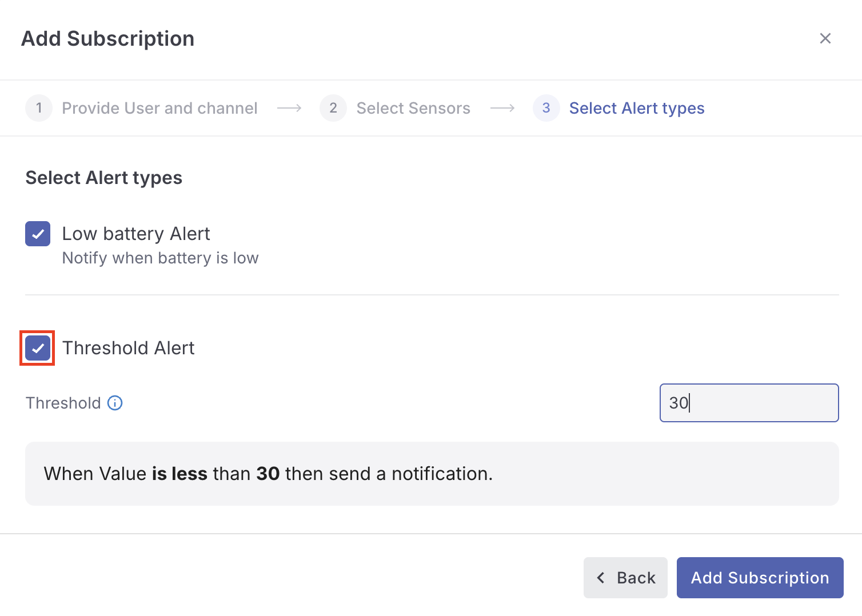Close the Add Subscription dialog
Screen dimensions: 862x616
[x=825, y=38]
